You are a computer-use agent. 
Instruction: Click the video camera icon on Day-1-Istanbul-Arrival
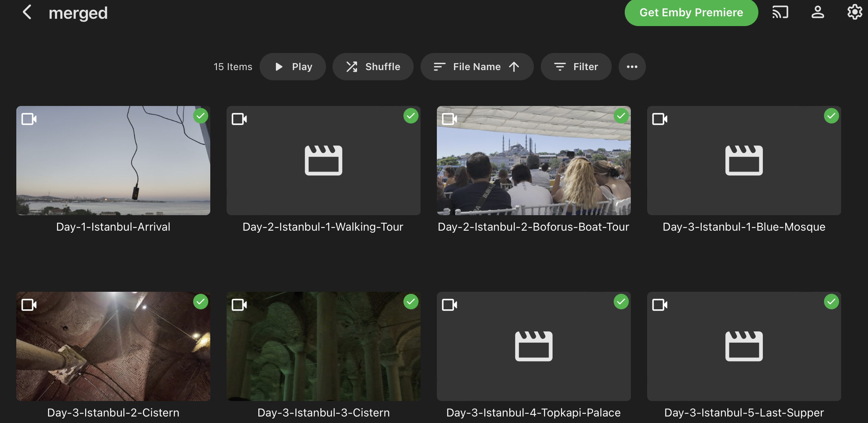[x=29, y=119]
